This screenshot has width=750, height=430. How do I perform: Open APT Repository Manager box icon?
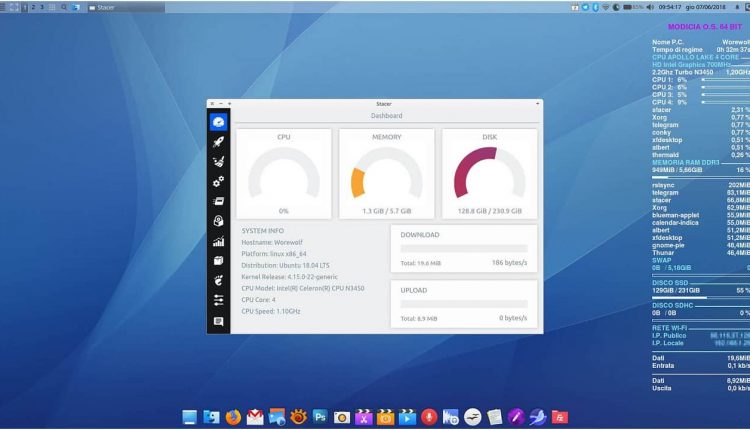pos(218,261)
